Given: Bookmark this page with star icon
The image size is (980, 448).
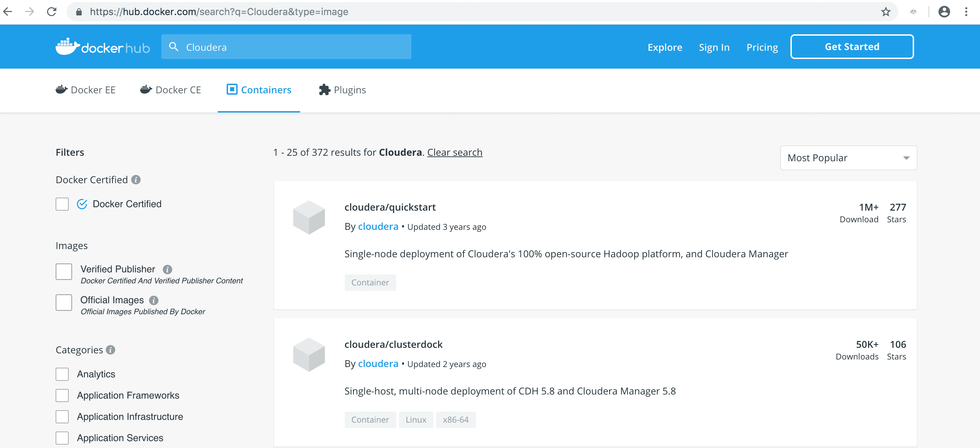Looking at the screenshot, I should point(886,12).
